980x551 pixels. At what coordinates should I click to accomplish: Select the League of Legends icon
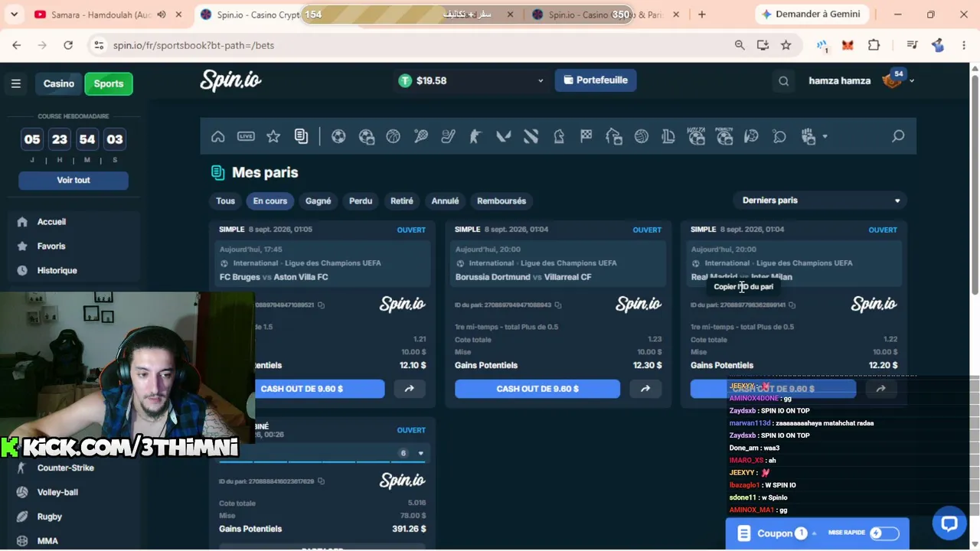(668, 136)
